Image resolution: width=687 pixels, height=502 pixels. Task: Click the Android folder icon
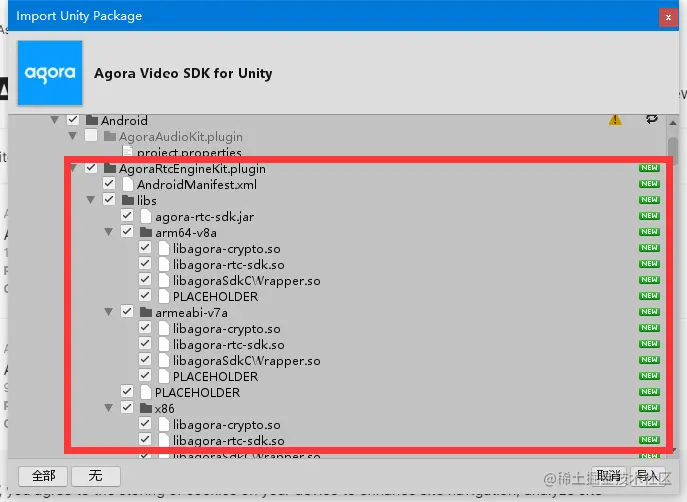(x=92, y=120)
